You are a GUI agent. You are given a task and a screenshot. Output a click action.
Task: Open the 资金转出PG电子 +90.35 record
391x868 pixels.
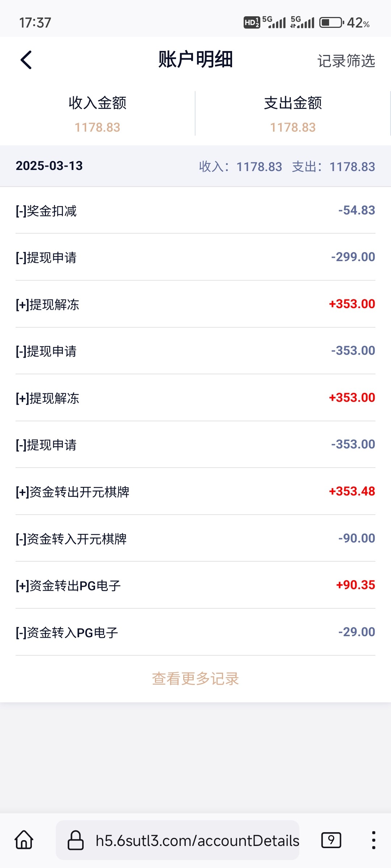pyautogui.click(x=195, y=585)
